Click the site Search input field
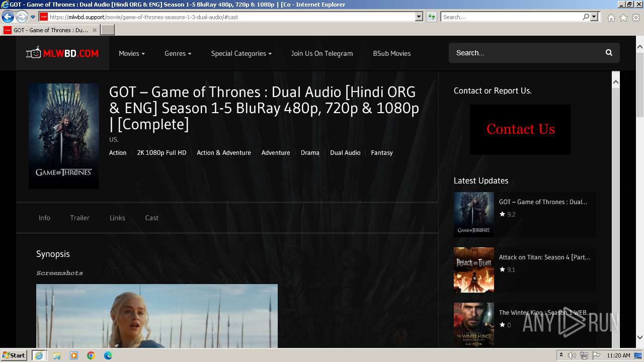The height and width of the screenshot is (362, 644). [526, 53]
